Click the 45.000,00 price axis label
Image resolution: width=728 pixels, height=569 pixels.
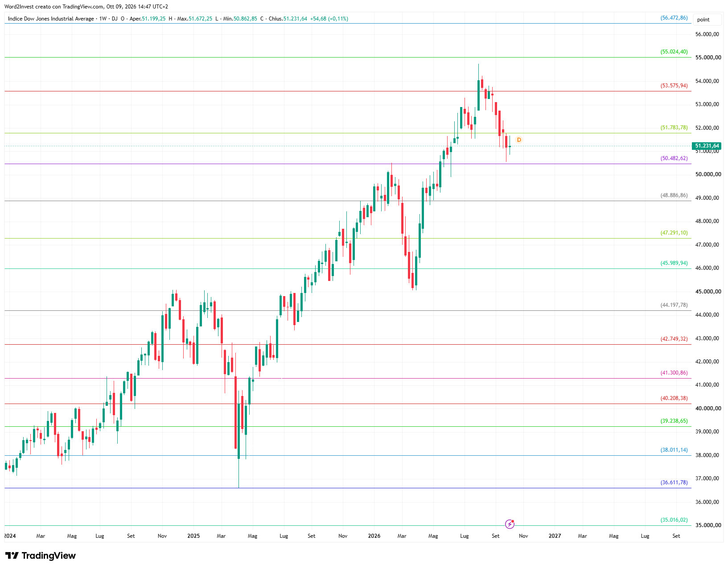click(x=708, y=292)
